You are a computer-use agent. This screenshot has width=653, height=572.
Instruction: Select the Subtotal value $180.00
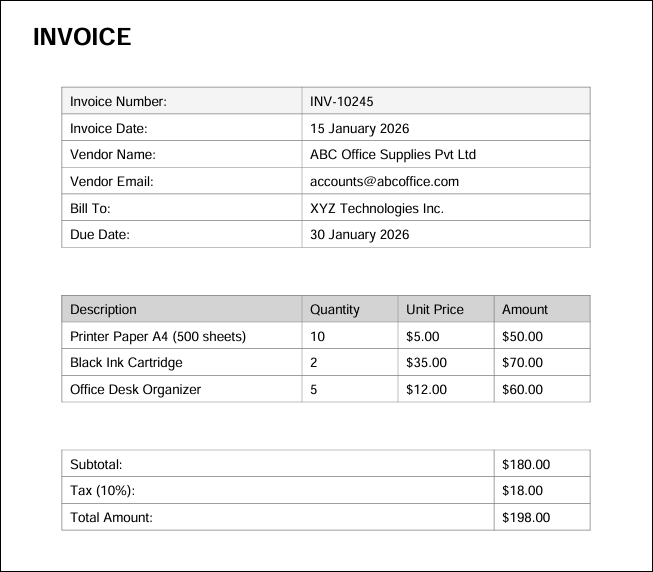(526, 464)
